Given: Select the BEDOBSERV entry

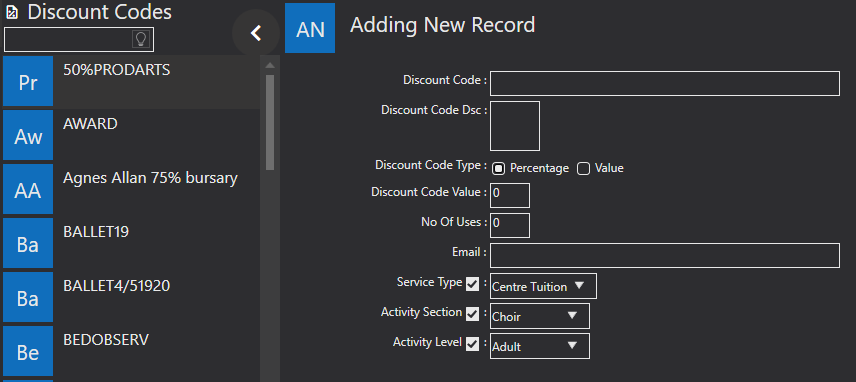Looking at the screenshot, I should pyautogui.click(x=131, y=351).
